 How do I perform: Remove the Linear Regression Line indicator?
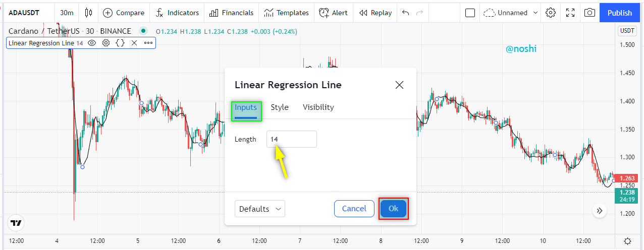coord(134,43)
